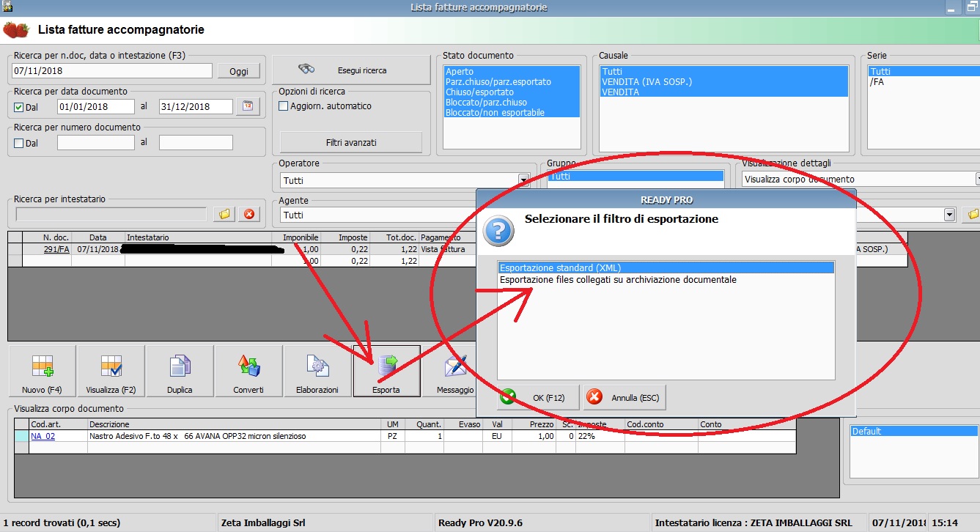
Task: Click the end date field 31/12/2018
Action: point(196,106)
